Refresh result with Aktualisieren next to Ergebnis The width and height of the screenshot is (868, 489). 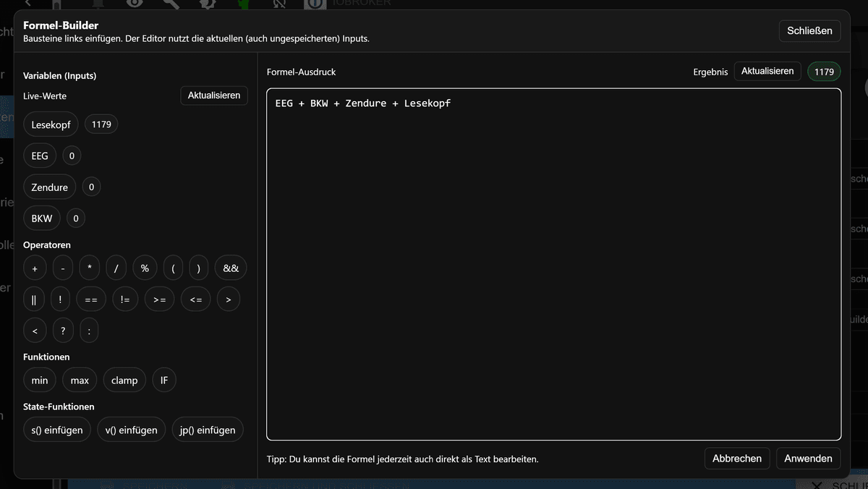[x=767, y=71]
